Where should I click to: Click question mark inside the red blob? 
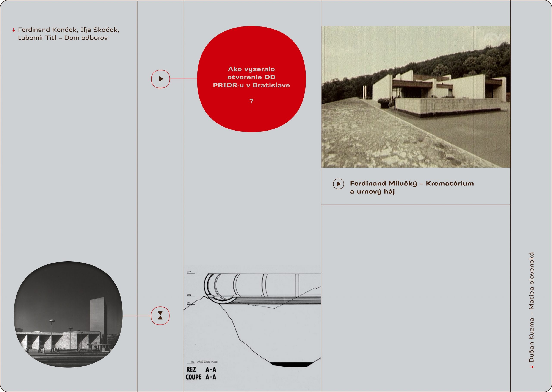pos(251,101)
